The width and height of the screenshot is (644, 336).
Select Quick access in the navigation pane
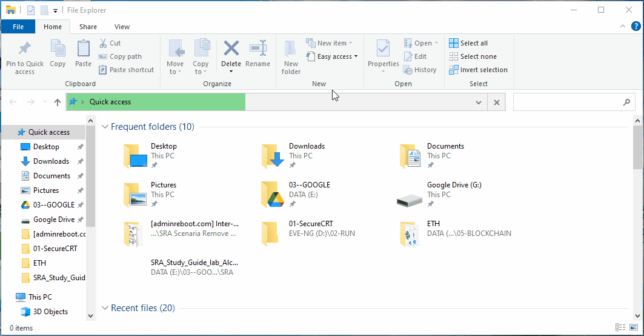[x=44, y=132]
